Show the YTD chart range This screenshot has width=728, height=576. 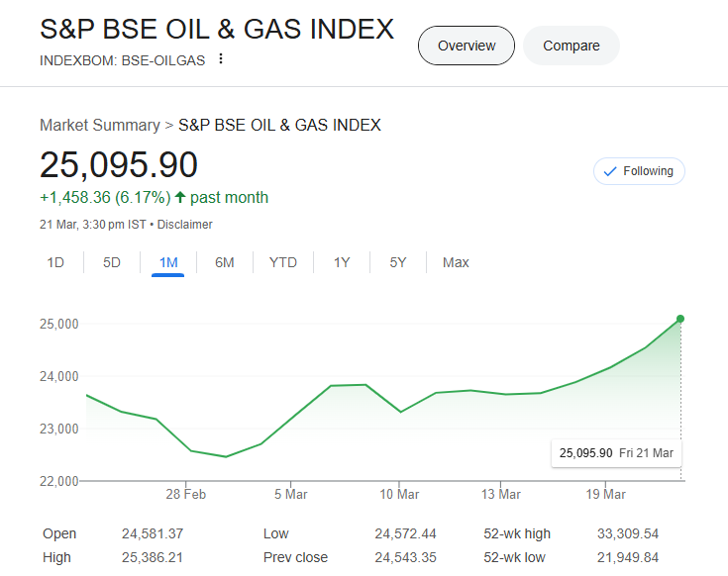(x=283, y=262)
